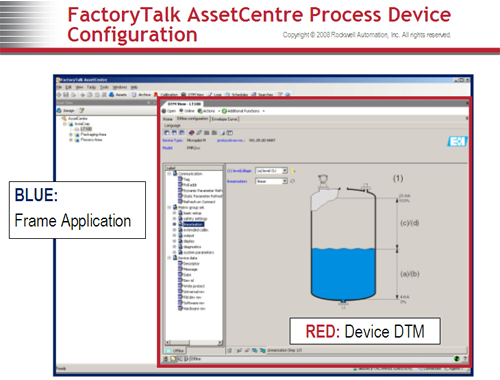Screen dimensions: 500x380
Task: Select the LT100 device in asset tree
Action: point(86,129)
